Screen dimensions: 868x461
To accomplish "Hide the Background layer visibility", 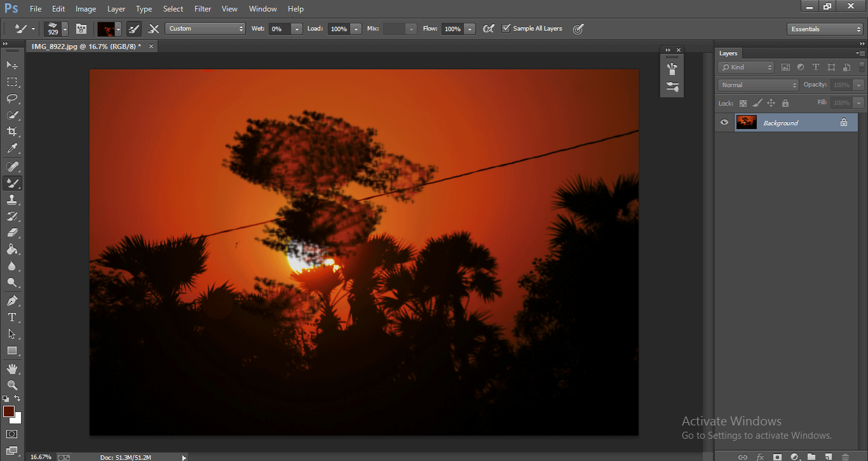I will click(724, 123).
